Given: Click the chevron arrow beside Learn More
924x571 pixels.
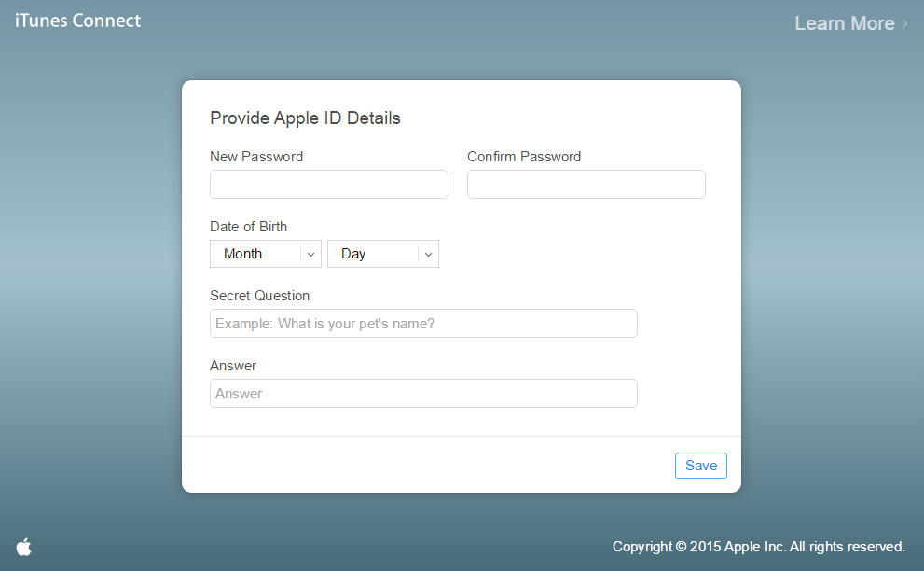Looking at the screenshot, I should pos(904,24).
